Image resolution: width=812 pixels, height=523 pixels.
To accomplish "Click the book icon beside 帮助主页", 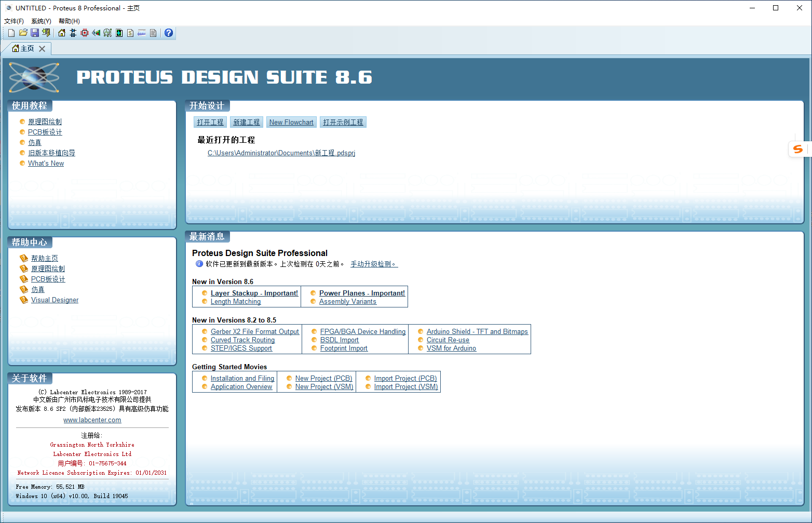I will point(24,258).
